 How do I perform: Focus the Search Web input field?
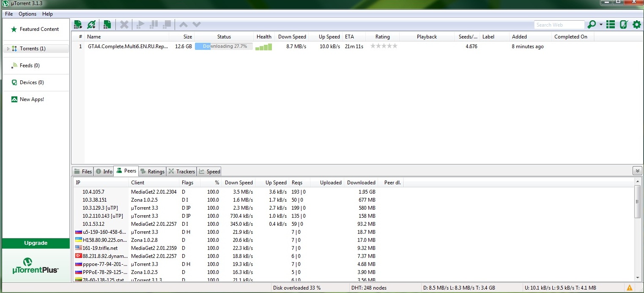(x=559, y=25)
